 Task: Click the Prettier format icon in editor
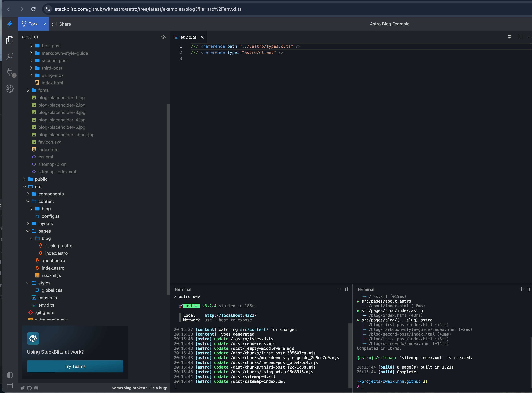[x=509, y=37]
